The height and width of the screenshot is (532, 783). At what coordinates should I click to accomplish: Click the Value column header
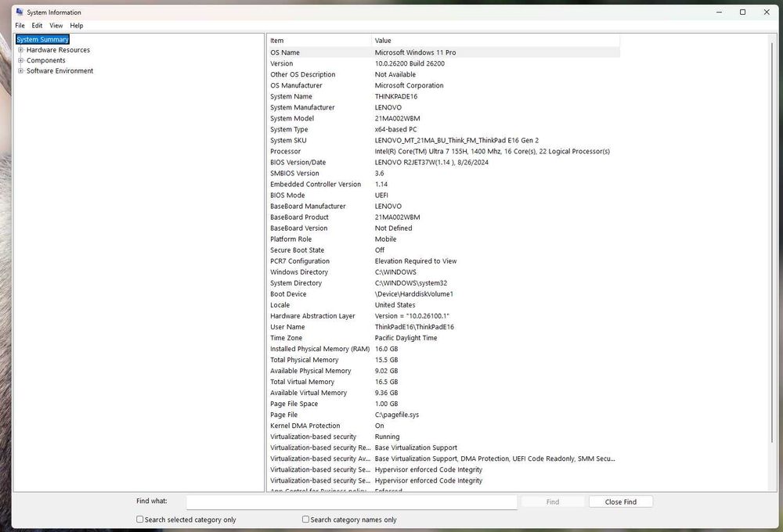pos(496,41)
